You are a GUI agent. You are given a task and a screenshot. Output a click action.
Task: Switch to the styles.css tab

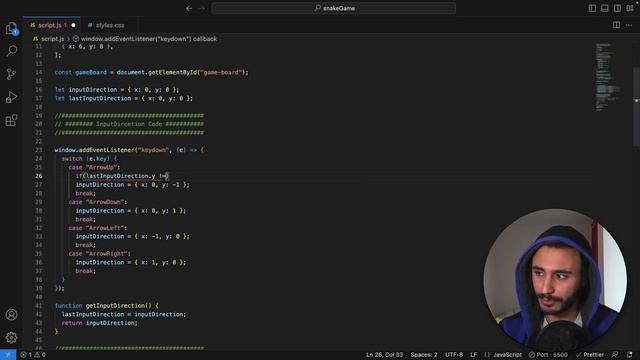106,25
